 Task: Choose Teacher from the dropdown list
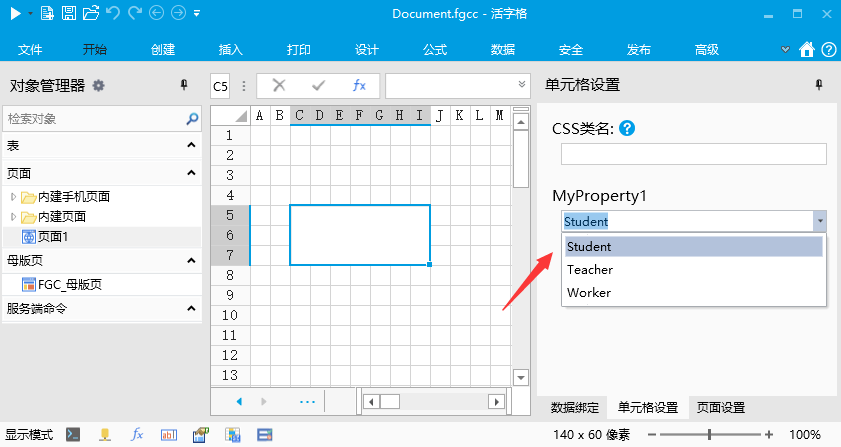[x=694, y=269]
